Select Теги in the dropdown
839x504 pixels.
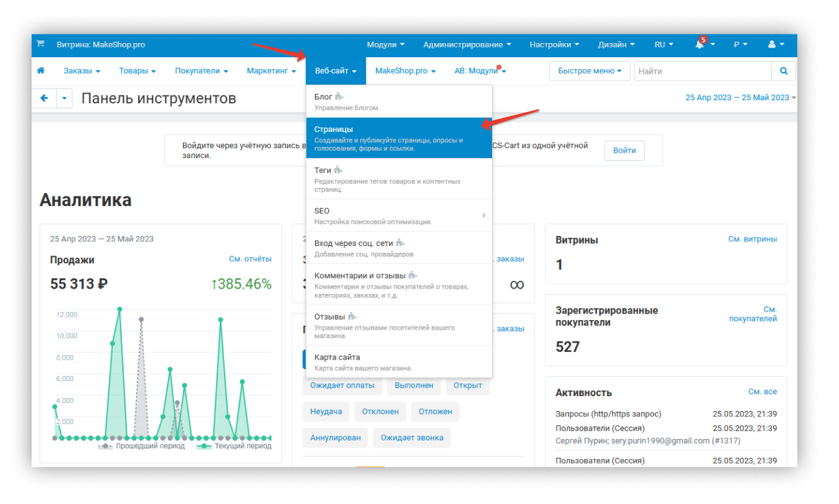pos(399,179)
